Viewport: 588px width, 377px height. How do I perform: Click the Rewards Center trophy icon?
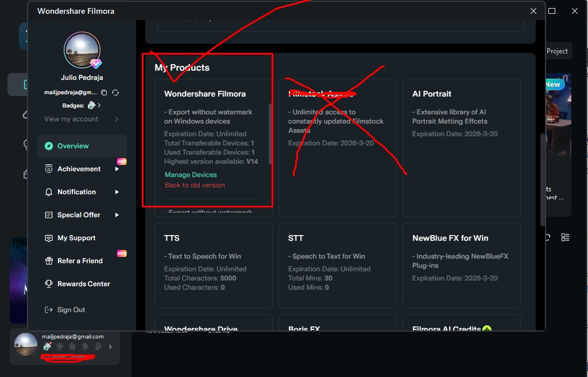(x=49, y=284)
